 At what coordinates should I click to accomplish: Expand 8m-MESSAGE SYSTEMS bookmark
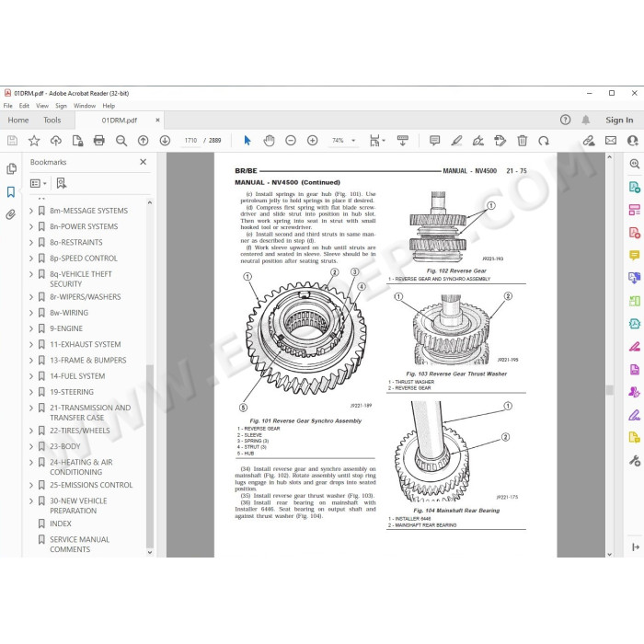click(31, 211)
